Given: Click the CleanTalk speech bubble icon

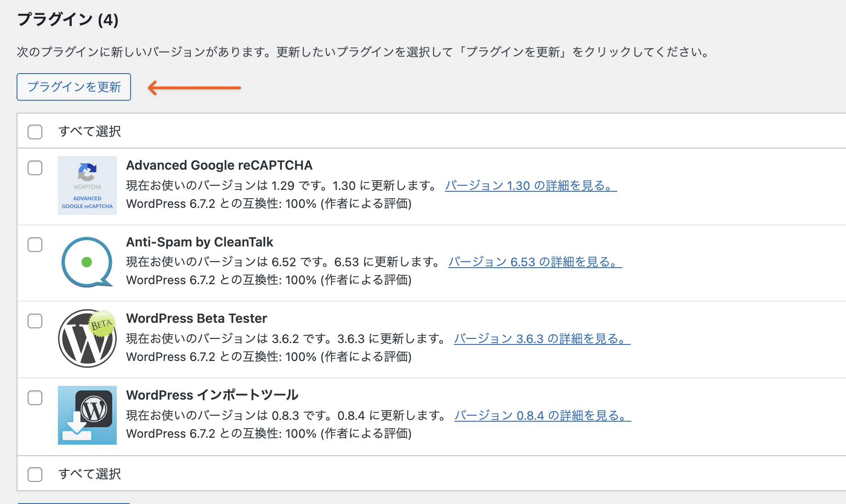Looking at the screenshot, I should pyautogui.click(x=87, y=262).
